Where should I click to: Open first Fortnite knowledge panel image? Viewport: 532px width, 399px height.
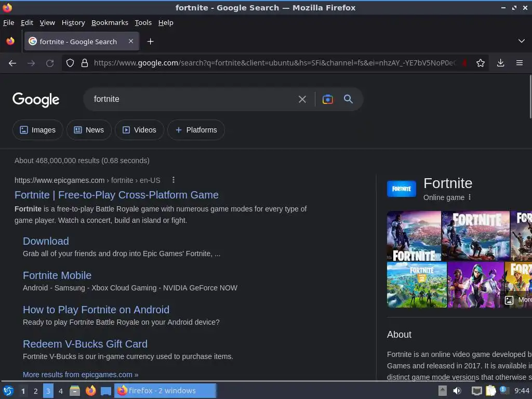[x=414, y=236]
